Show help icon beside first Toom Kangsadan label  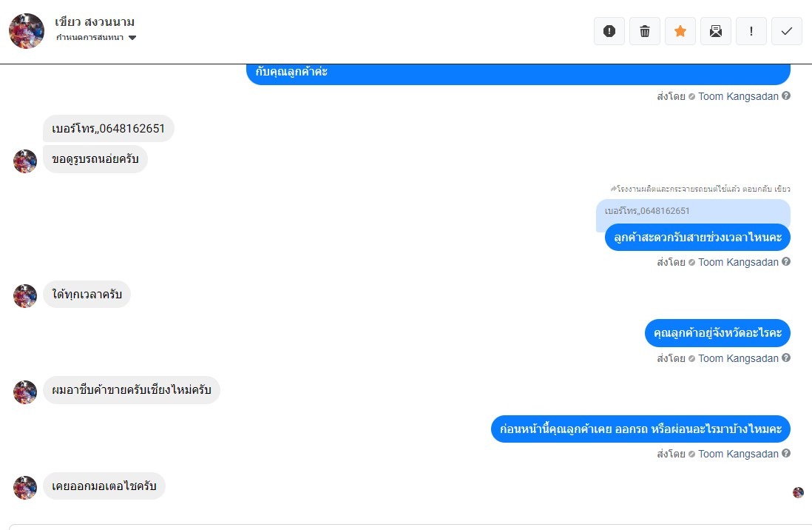pos(786,96)
